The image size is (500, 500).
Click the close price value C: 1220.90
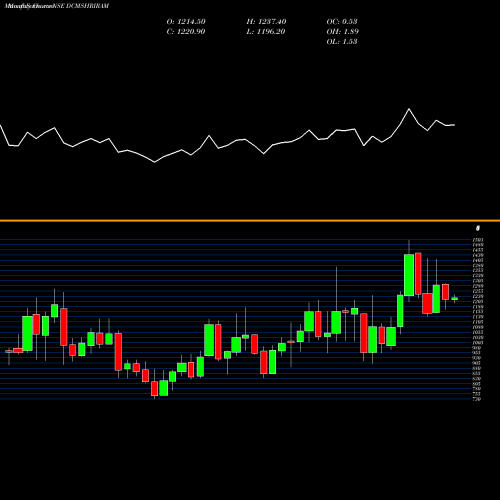(x=186, y=32)
